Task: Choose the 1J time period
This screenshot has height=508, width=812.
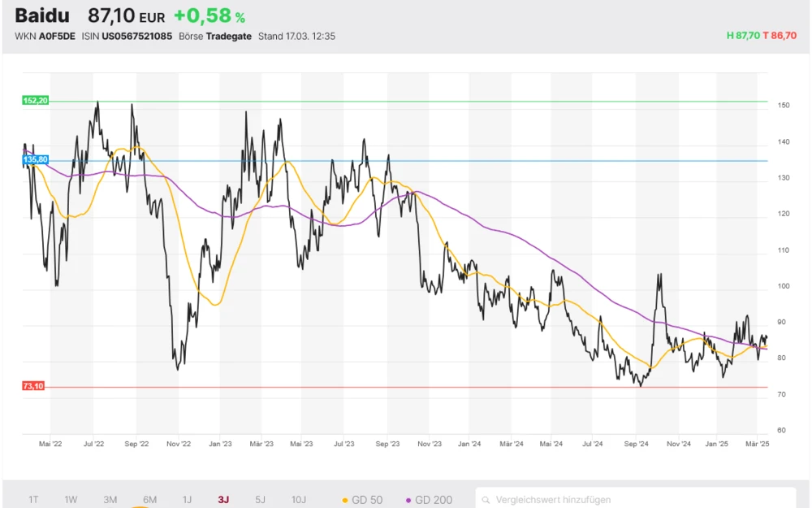Action: coord(187,500)
